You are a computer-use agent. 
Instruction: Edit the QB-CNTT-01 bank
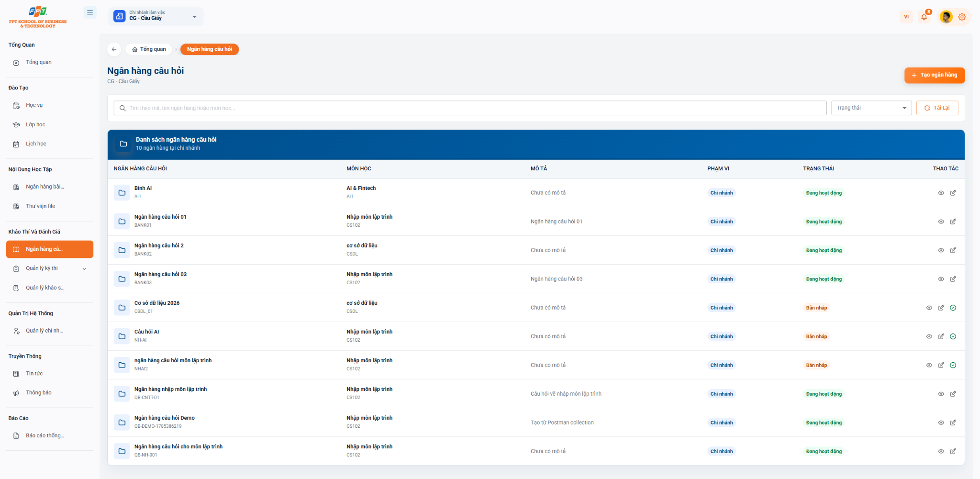click(953, 394)
